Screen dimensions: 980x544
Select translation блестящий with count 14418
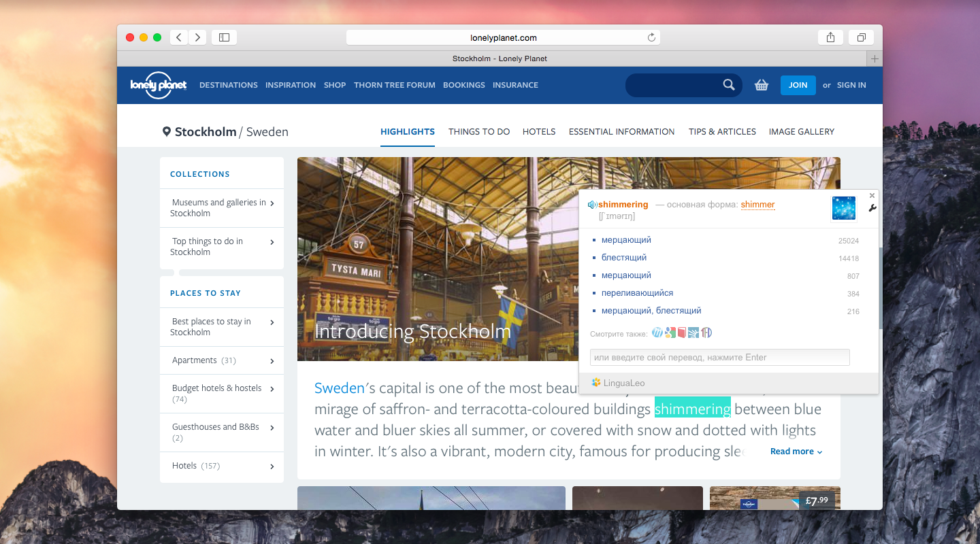click(624, 258)
